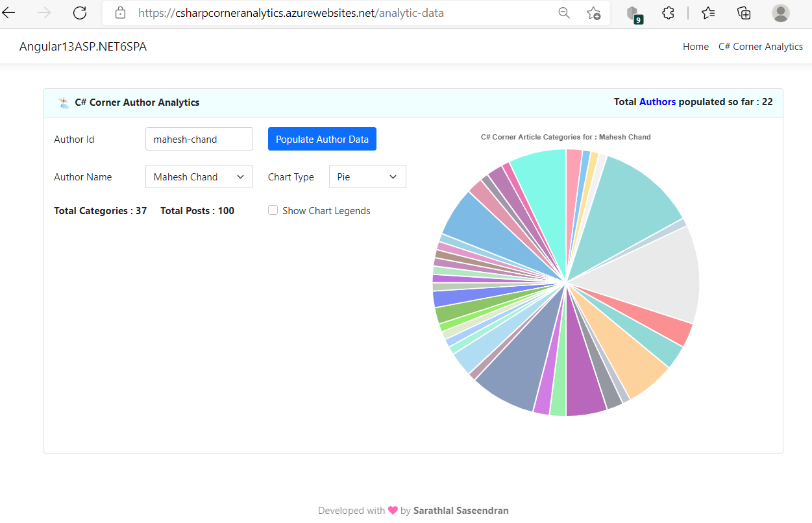The width and height of the screenshot is (812, 523).
Task: Click the site security lock icon
Action: coord(120,12)
